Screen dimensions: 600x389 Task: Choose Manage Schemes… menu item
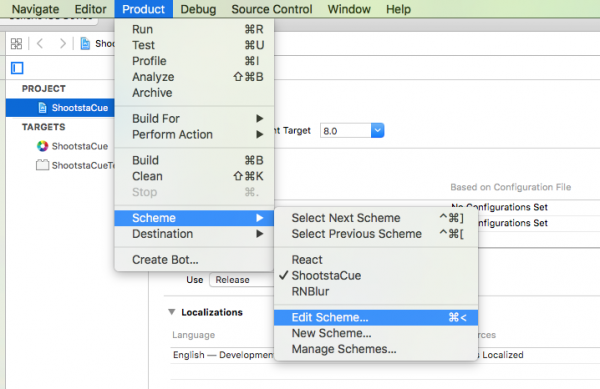376,349
